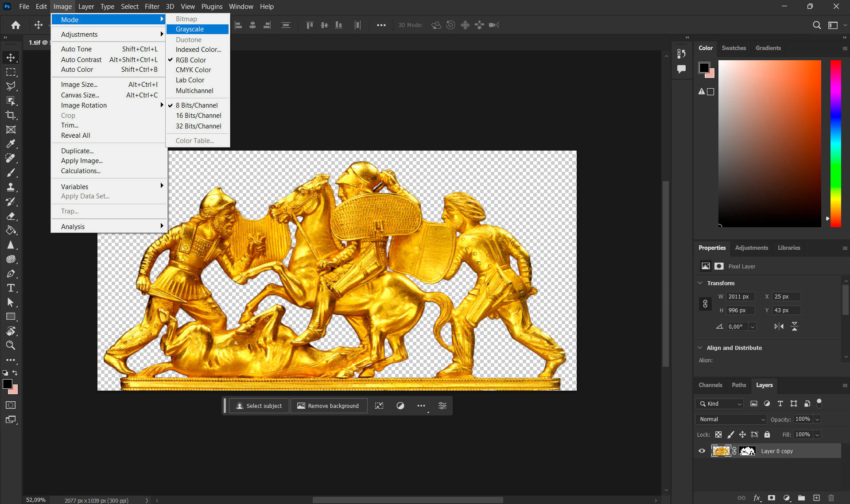The height and width of the screenshot is (504, 850).
Task: Open the rotation angle dropdown
Action: [752, 326]
